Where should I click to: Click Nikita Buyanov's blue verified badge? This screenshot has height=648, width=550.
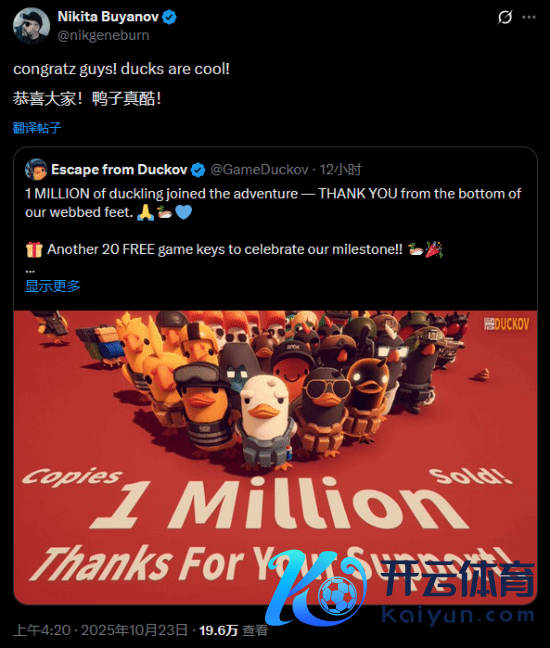point(169,17)
